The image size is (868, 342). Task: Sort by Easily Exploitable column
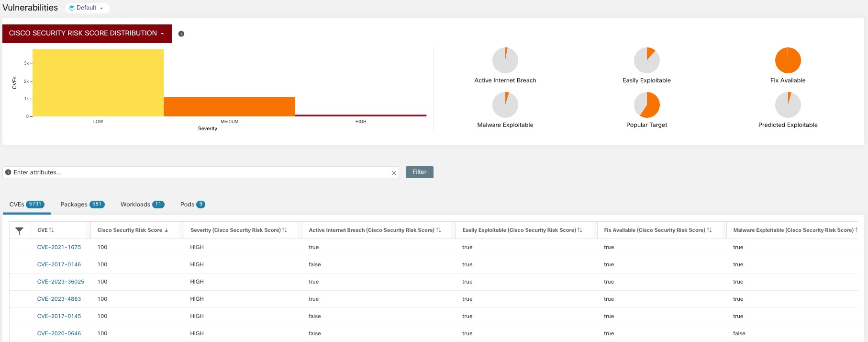(523, 230)
